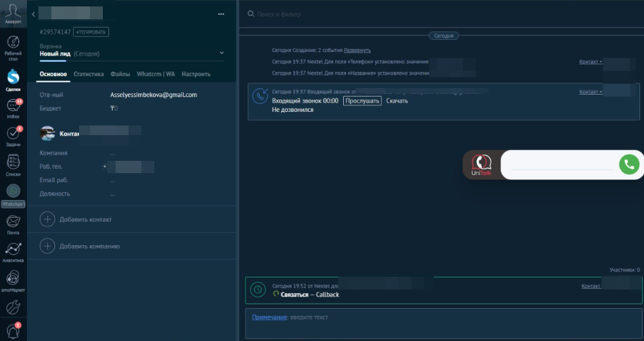Click the UniTalk logo
Viewport: 644px width, 341px height.
pos(481,165)
